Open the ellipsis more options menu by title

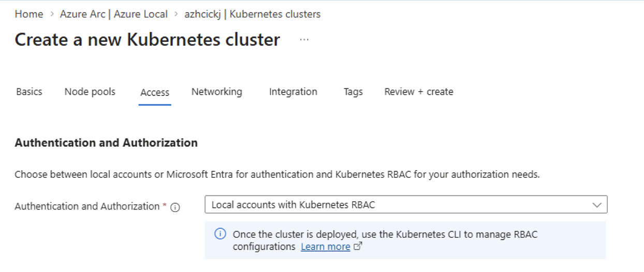click(x=304, y=40)
